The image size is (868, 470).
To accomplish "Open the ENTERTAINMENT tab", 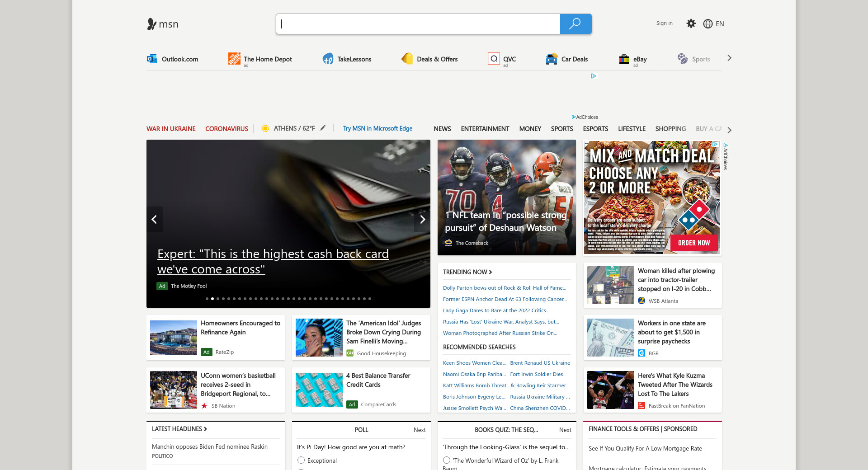I will (485, 129).
